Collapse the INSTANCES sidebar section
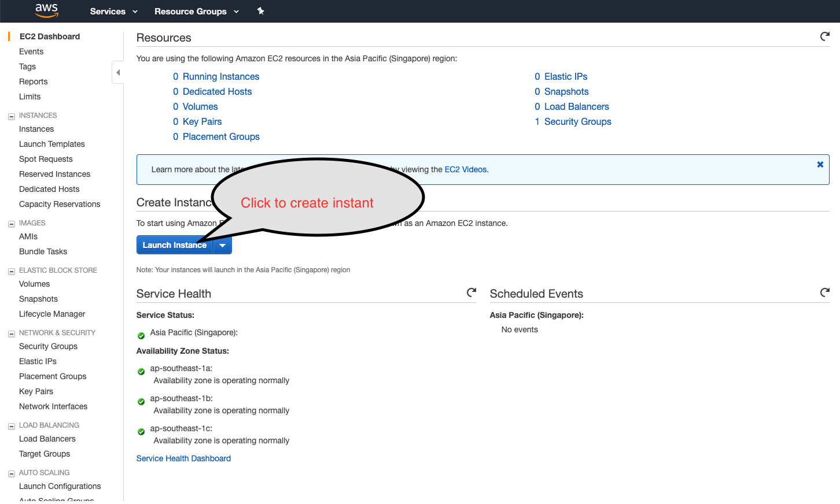 click(12, 116)
